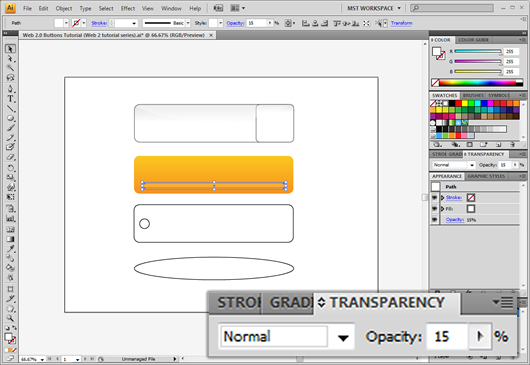Choose the Ellipse shape tool
Screen dimensions: 530x365
pyautogui.click(x=10, y=118)
